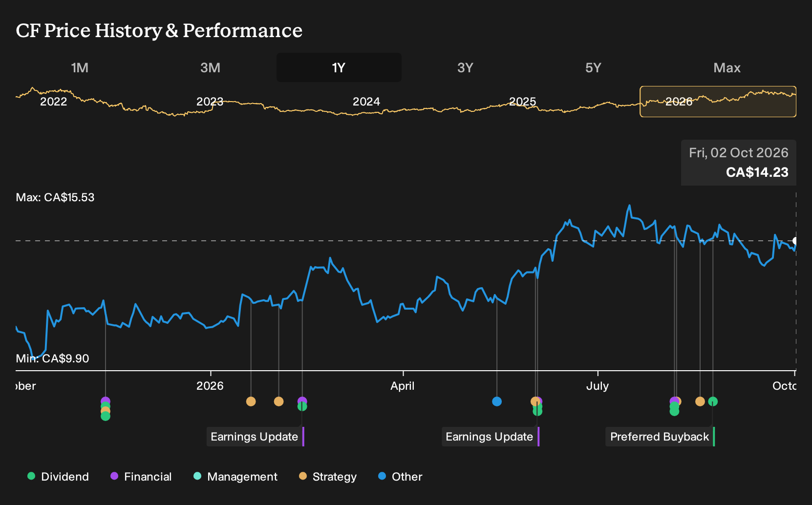Click the April axis label

[x=403, y=386]
